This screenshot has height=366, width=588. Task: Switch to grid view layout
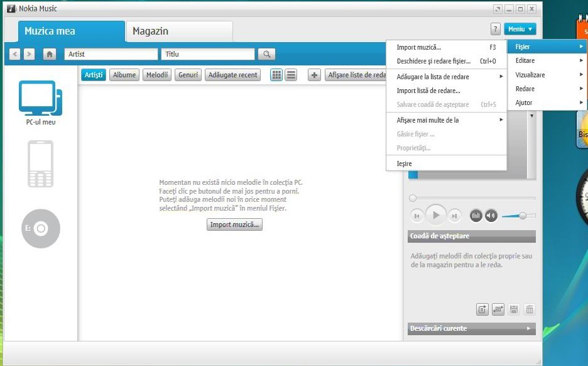coord(276,75)
